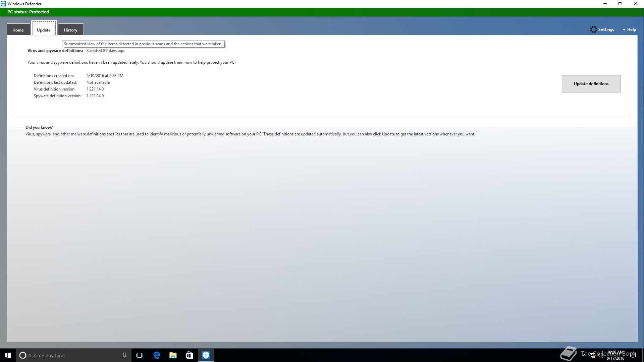This screenshot has height=362, width=644.
Task: Close the Windows Defender window
Action: [x=636, y=4]
